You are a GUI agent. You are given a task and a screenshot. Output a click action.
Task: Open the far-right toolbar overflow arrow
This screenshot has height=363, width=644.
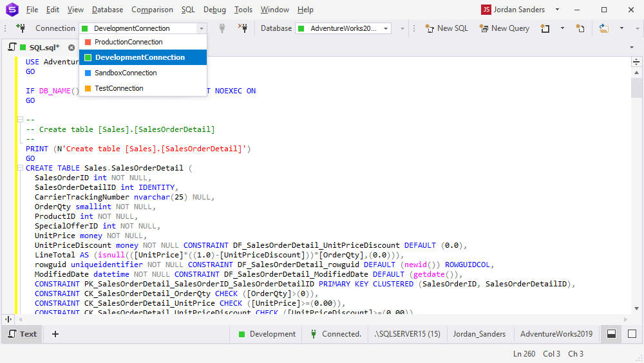point(638,28)
